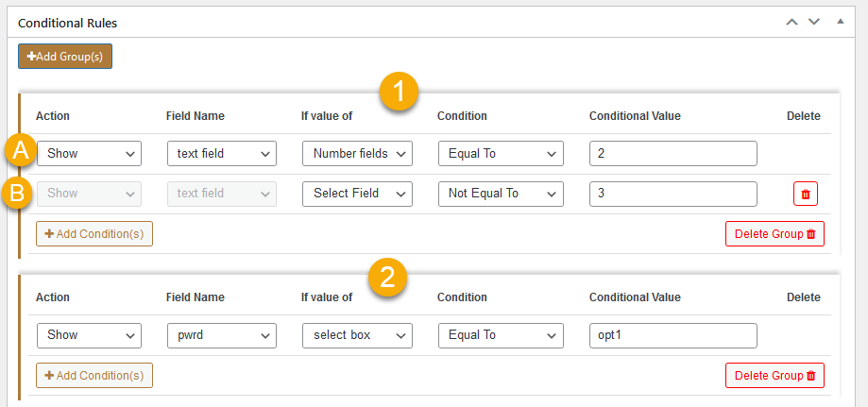Screen dimensions: 868x407
Task: Click the Add Group(s) button
Action: pyautogui.click(x=65, y=56)
